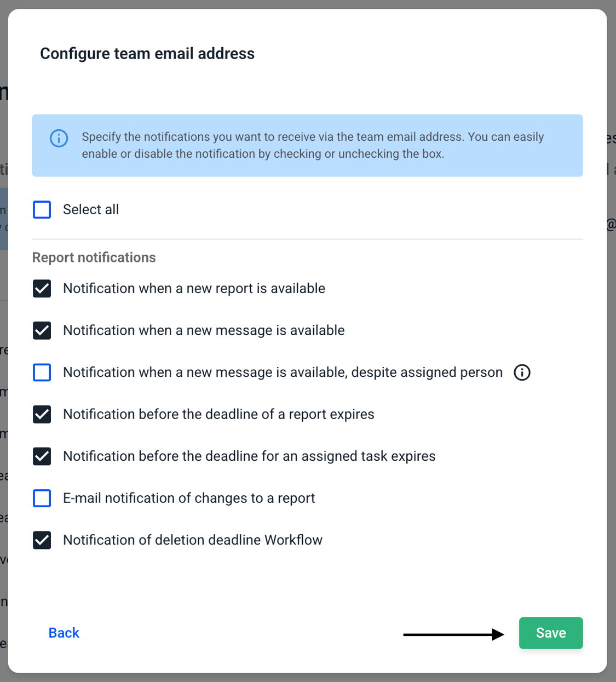Click the 'Select all' label text
Screen dimensions: 616x682
[x=91, y=210]
